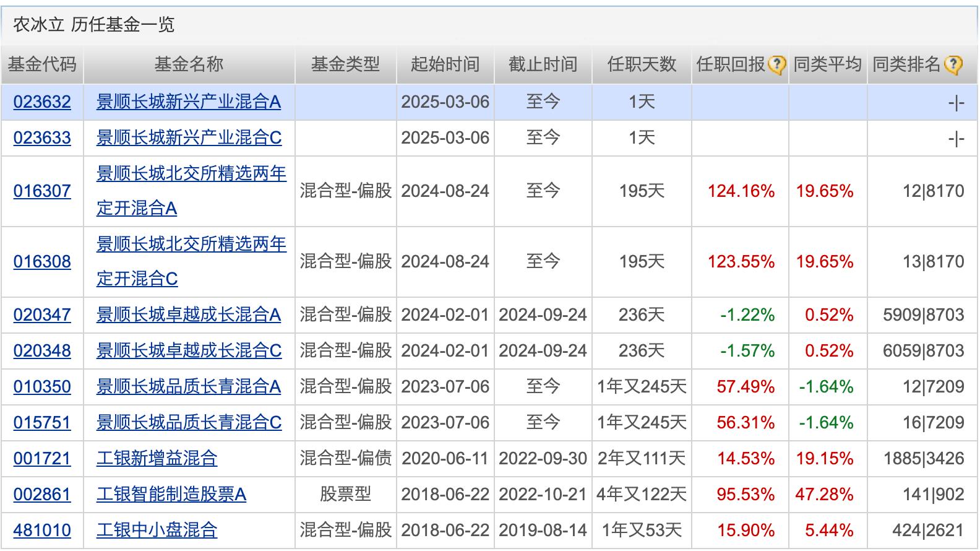Click the 6059|8703 ranking cell
980x551 pixels.
[x=923, y=350]
